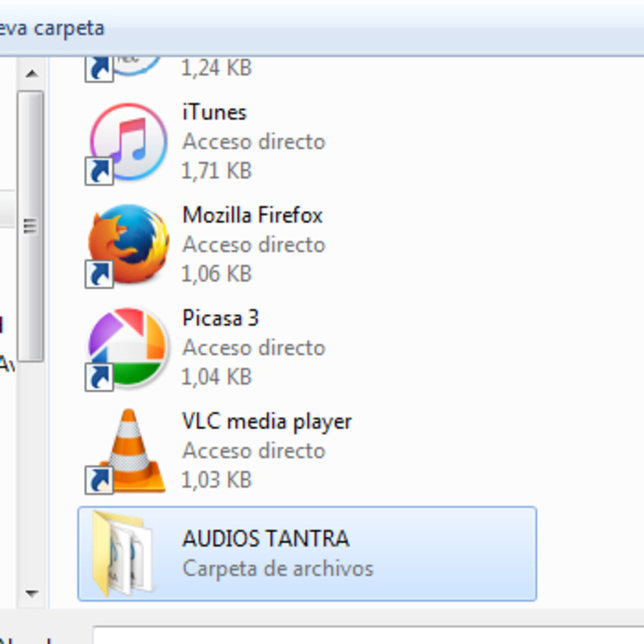Click the Picasa 3 name label

click(x=221, y=318)
